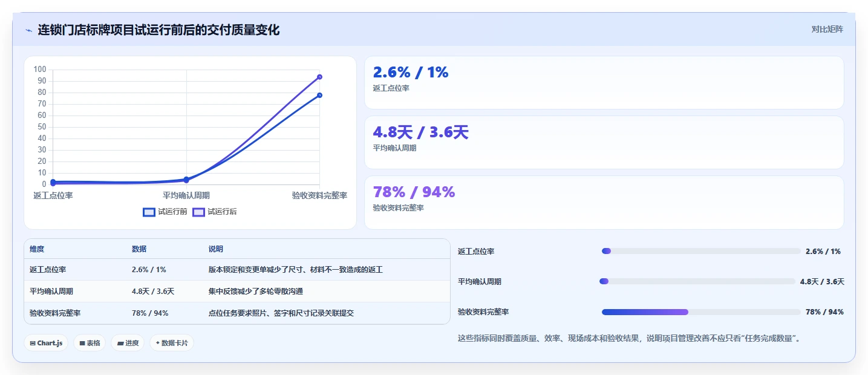This screenshot has height=375, width=868.
Task: Click the 平均确认周期 progress bar
Action: click(x=697, y=281)
